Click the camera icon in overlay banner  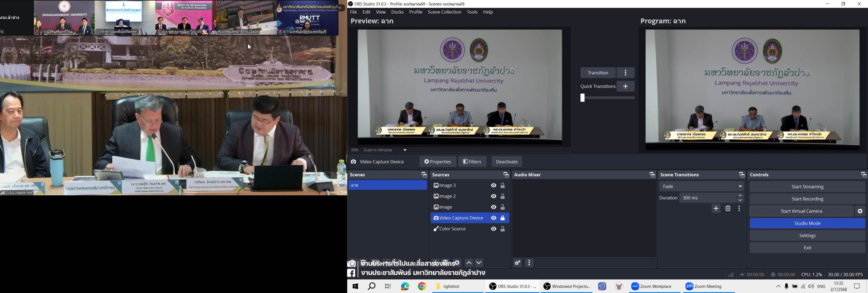coord(352,263)
